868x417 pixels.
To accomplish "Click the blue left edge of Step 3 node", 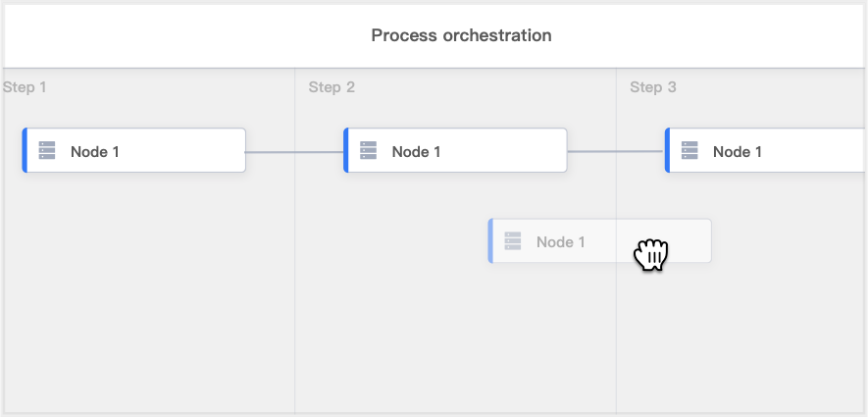I will coord(667,150).
